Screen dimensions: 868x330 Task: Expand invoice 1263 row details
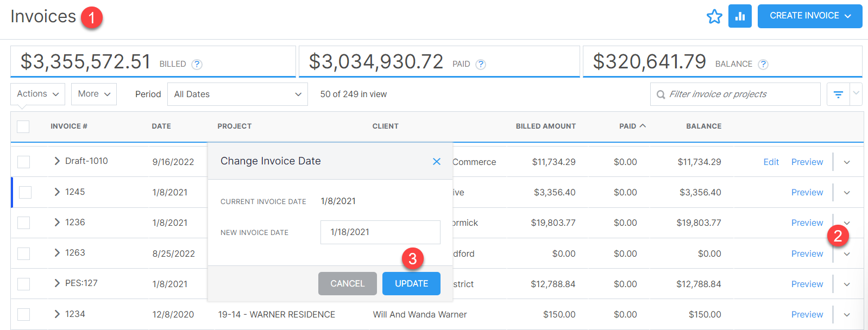click(57, 253)
